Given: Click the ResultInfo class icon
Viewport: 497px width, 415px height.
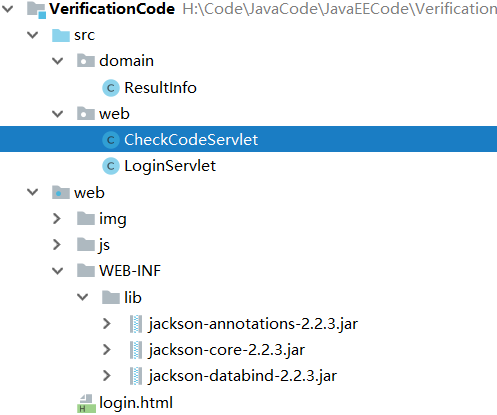Looking at the screenshot, I should tap(111, 88).
